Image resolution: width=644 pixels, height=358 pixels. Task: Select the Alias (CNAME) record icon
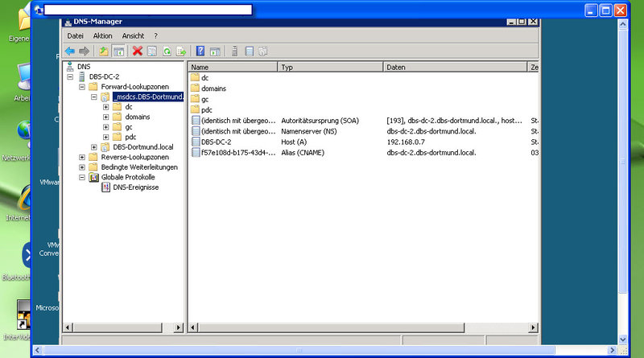(196, 152)
